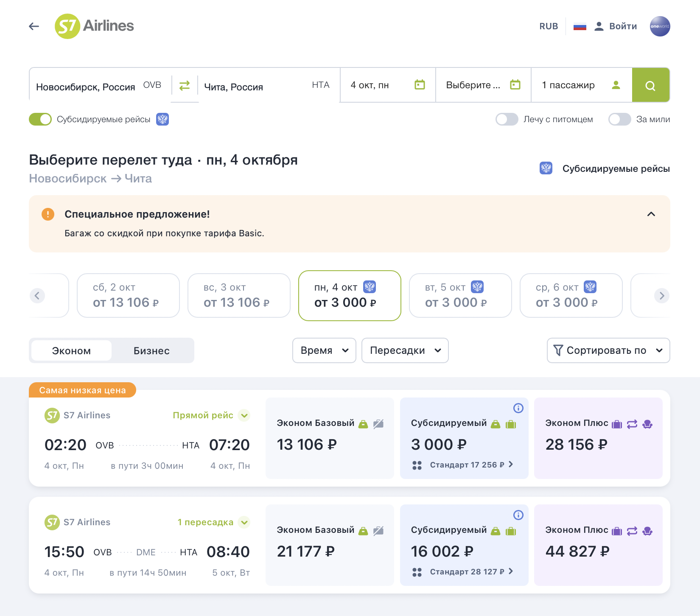
Task: Run search with the magnifier button
Action: (651, 85)
